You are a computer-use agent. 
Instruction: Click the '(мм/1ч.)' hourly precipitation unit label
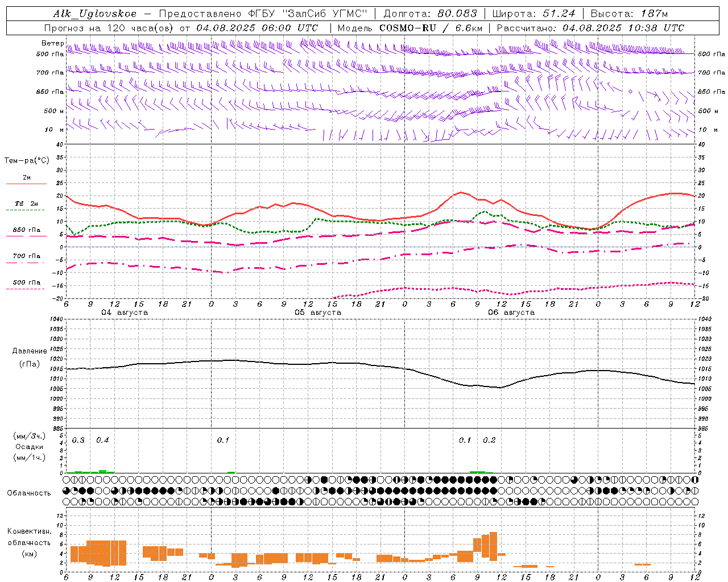30,457
